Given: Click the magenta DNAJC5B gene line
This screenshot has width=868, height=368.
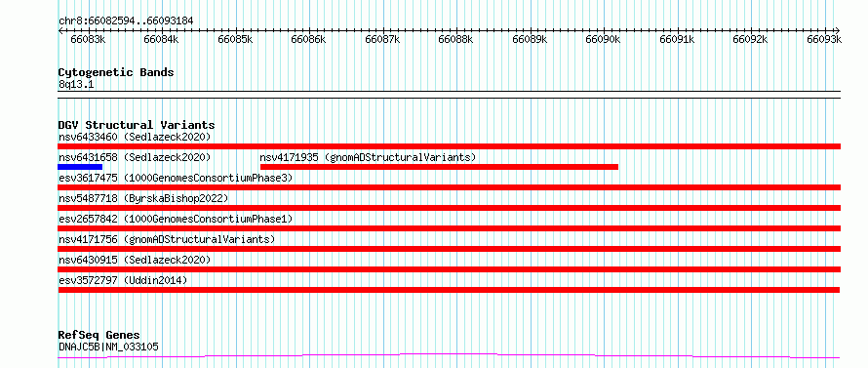Looking at the screenshot, I should pos(449,356).
